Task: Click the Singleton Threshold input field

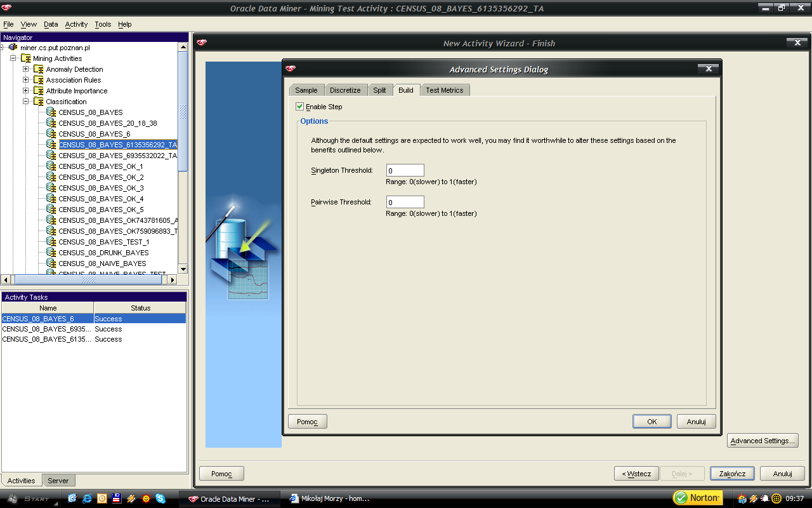Action: (405, 170)
